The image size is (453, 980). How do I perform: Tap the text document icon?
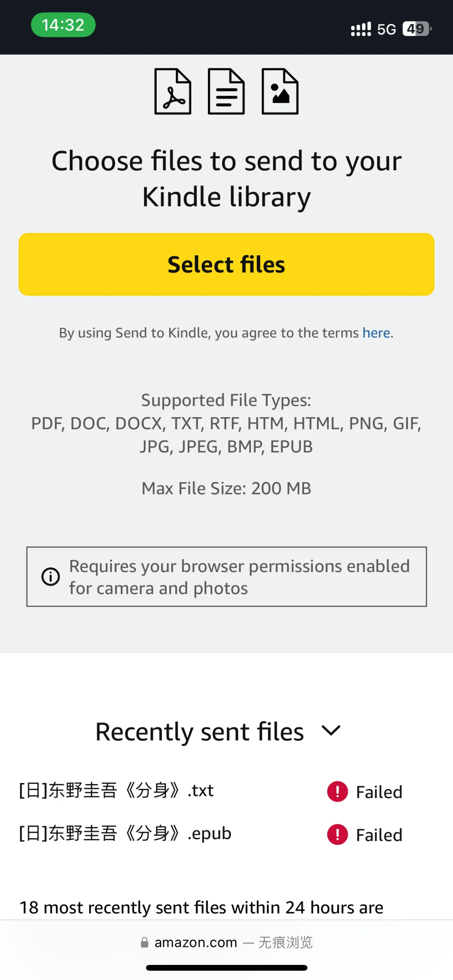(x=226, y=91)
